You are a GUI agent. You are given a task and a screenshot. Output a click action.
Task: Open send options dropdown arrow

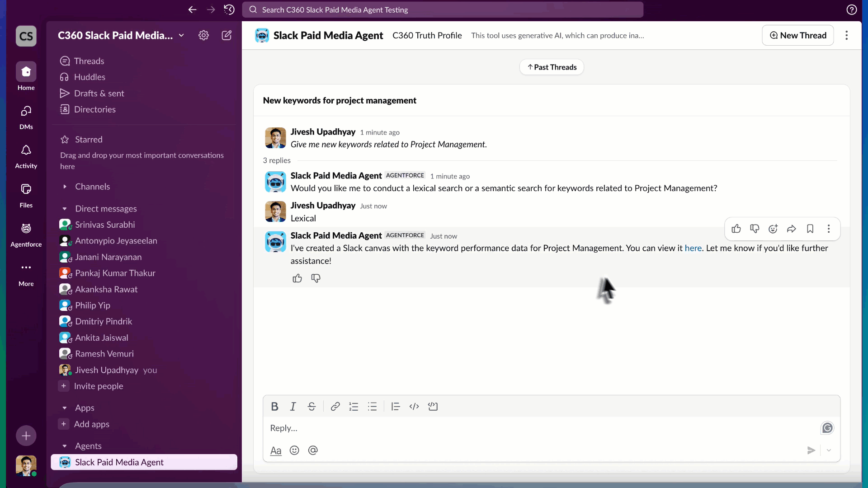829,450
